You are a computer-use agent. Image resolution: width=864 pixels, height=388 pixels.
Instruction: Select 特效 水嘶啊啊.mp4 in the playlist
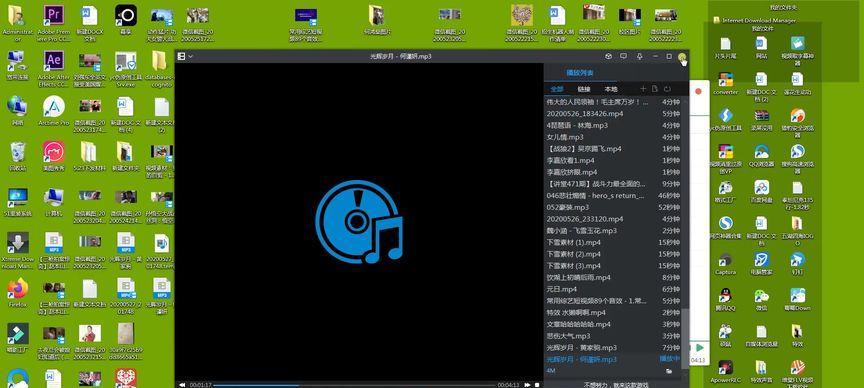[613, 312]
